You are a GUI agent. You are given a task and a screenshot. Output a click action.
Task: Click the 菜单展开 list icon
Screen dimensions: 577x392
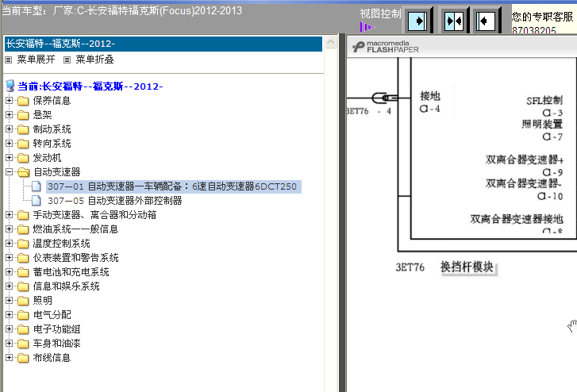[9, 60]
